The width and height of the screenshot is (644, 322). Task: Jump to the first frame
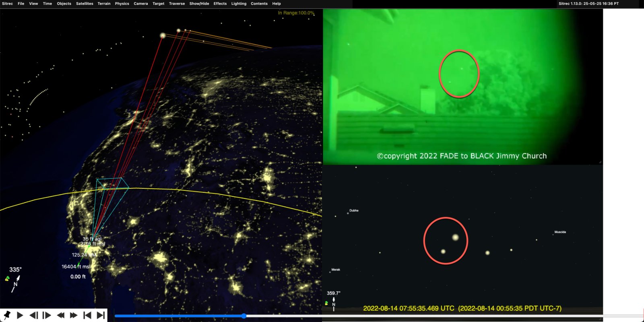[x=87, y=315]
